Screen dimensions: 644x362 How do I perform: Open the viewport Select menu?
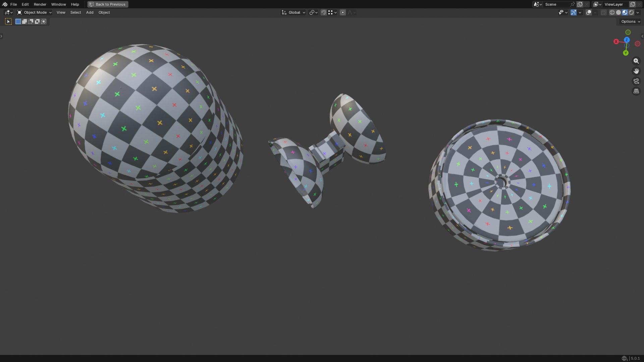75,12
